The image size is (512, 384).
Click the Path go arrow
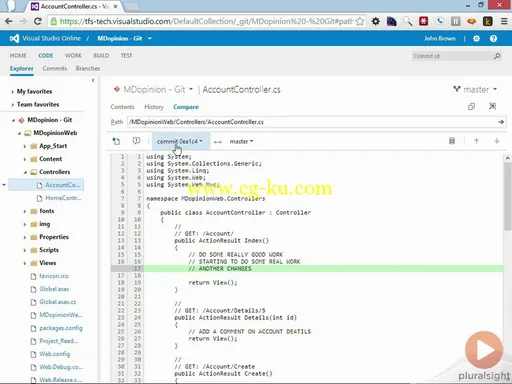tap(501, 122)
